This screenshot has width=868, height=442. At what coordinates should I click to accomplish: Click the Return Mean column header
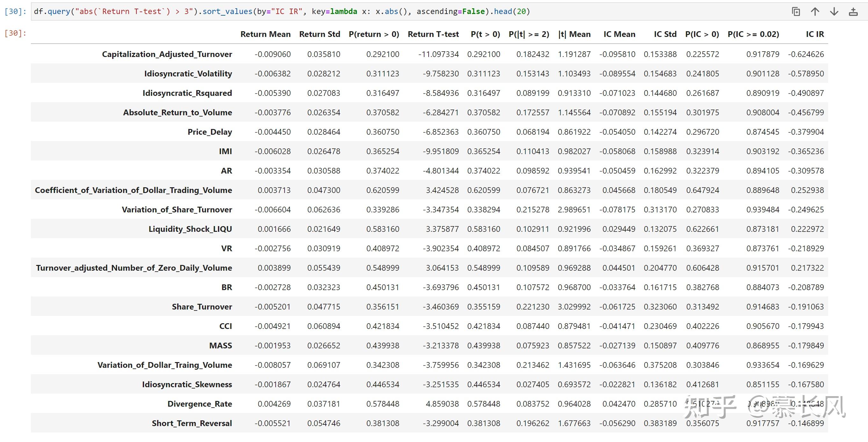265,34
